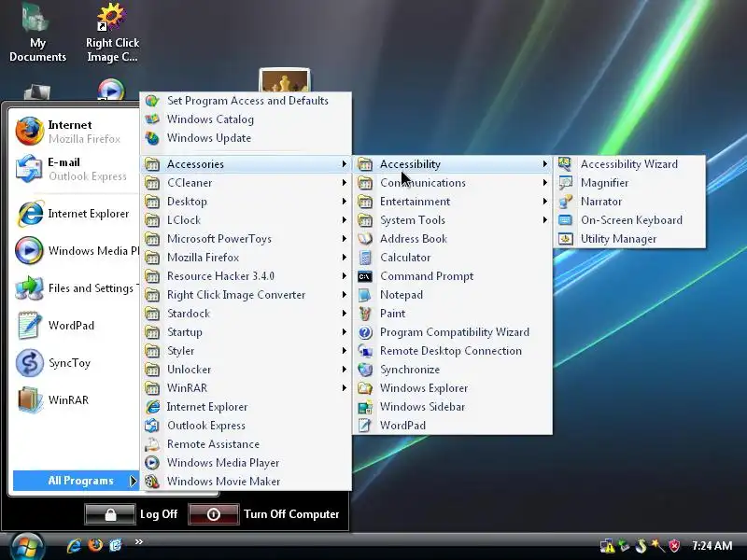
Task: Open Internet Explorer in All Programs list
Action: coord(246,407)
